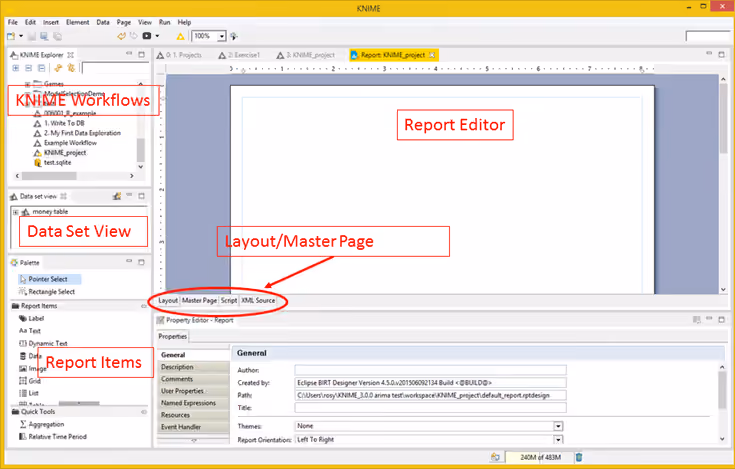
Task: Select '2. My First Data Exploration' workflow
Action: pyautogui.click(x=82, y=133)
